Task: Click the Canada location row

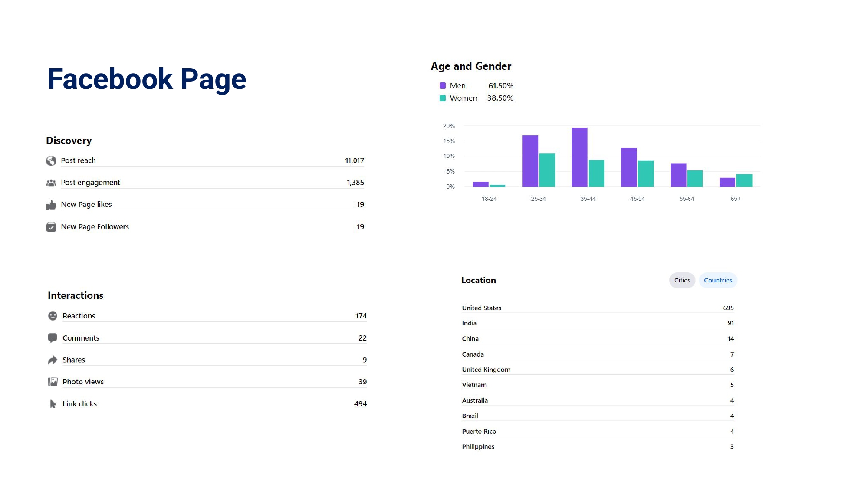Action: click(598, 354)
